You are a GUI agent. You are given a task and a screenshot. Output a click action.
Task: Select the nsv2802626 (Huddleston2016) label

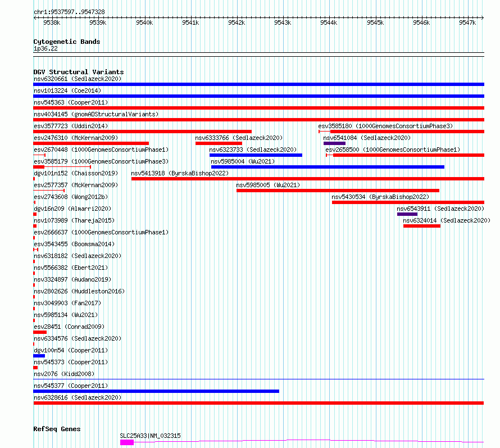click(x=79, y=291)
